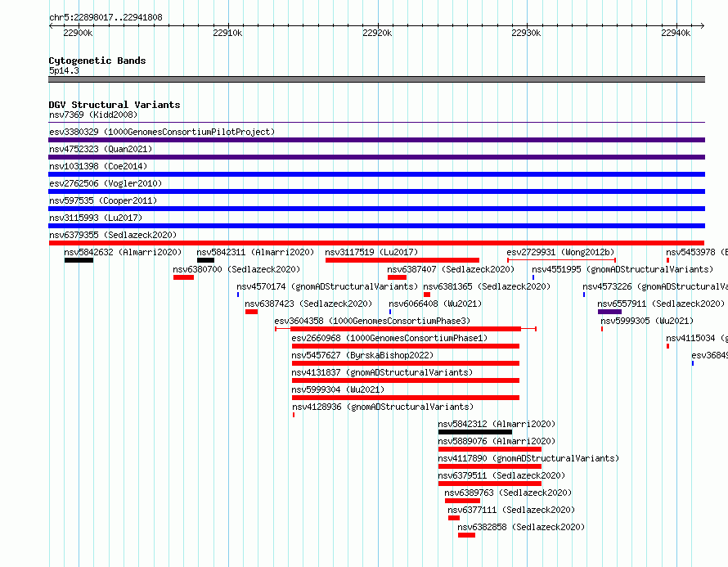This screenshot has width=728, height=567.
Task: Click the nsv7369 (Kidd2008) variant label
Action: click(x=93, y=115)
